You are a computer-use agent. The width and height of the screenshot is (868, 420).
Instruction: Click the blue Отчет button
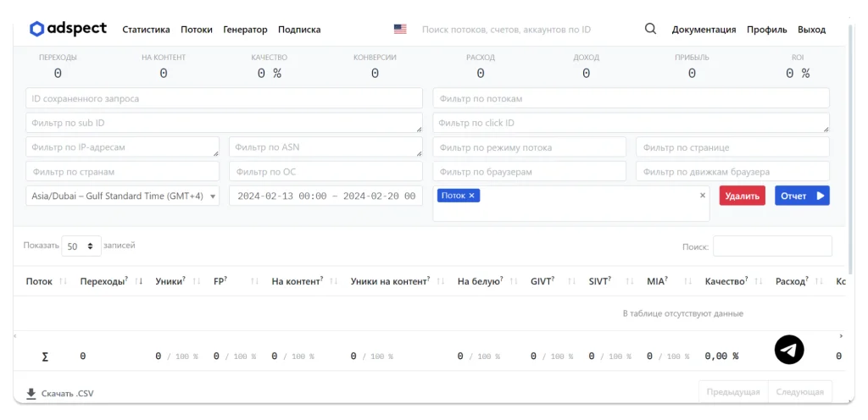click(801, 196)
